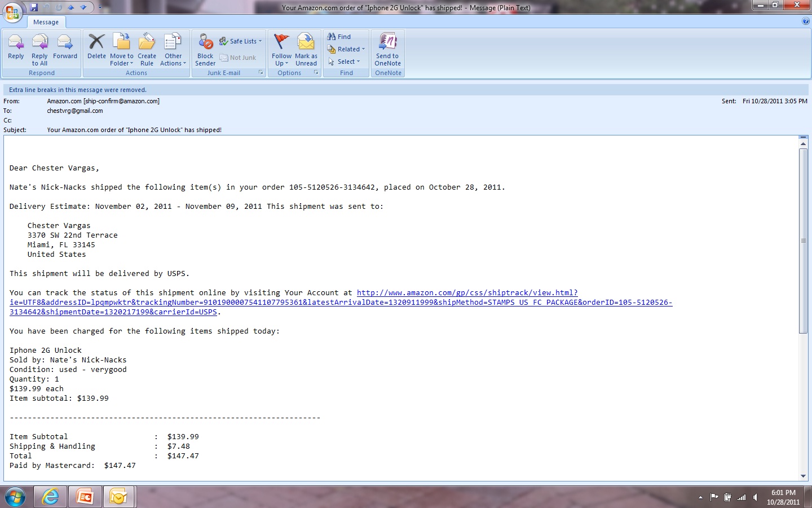Click the sent date Fri 10/28/2011 3:05 PM
This screenshot has width=812, height=508.
pyautogui.click(x=775, y=101)
